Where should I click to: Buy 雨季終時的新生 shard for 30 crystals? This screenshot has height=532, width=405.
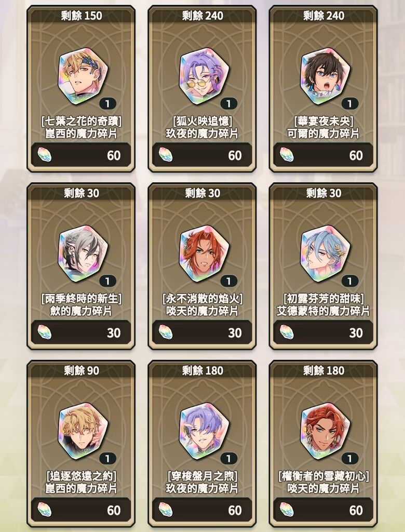[x=81, y=332]
